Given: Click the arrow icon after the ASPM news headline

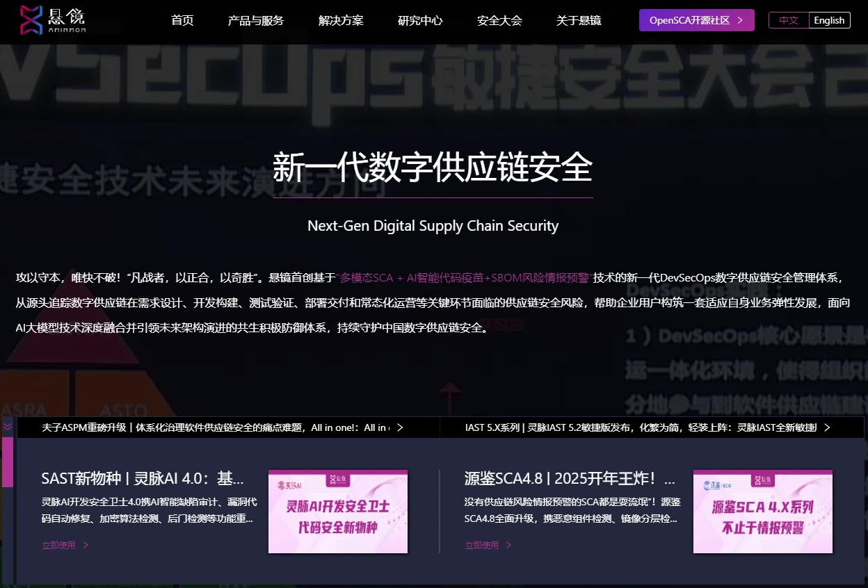Looking at the screenshot, I should pos(400,427).
